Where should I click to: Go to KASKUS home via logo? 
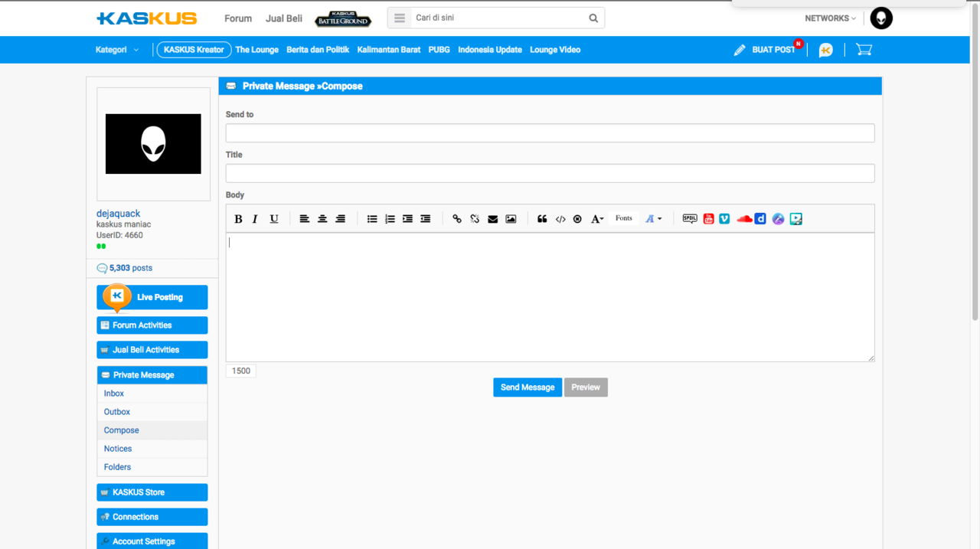point(146,18)
